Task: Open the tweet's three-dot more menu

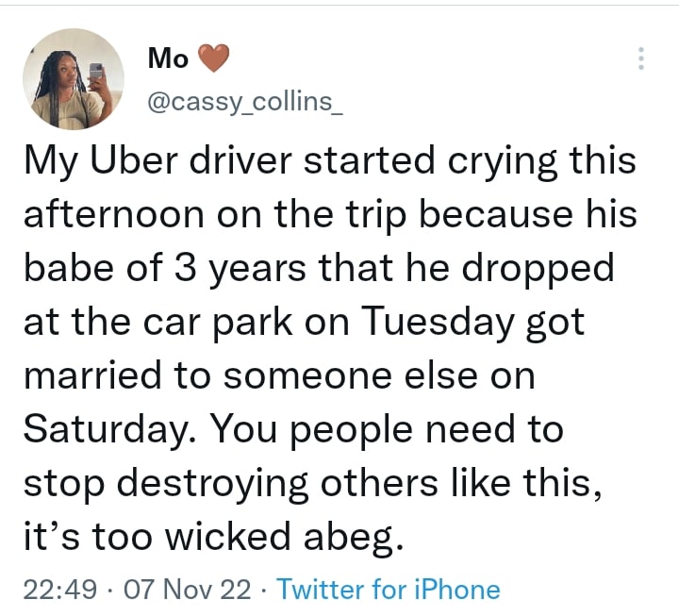Action: click(641, 58)
